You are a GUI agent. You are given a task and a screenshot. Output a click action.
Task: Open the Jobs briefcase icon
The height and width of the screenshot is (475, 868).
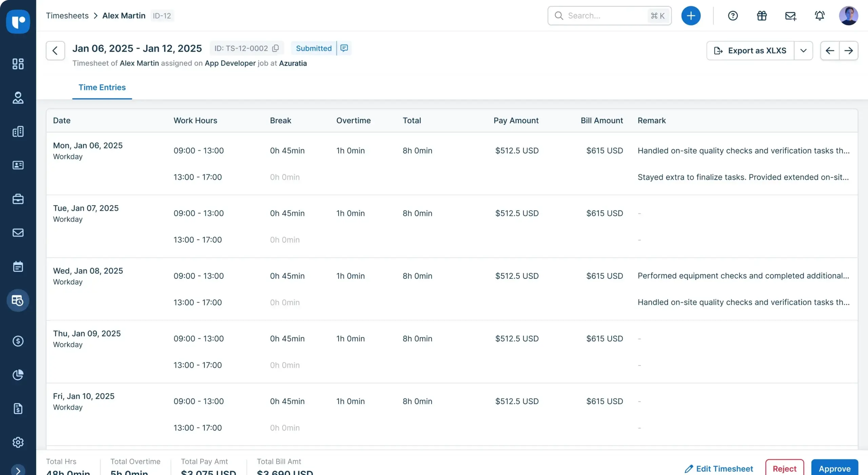click(18, 199)
